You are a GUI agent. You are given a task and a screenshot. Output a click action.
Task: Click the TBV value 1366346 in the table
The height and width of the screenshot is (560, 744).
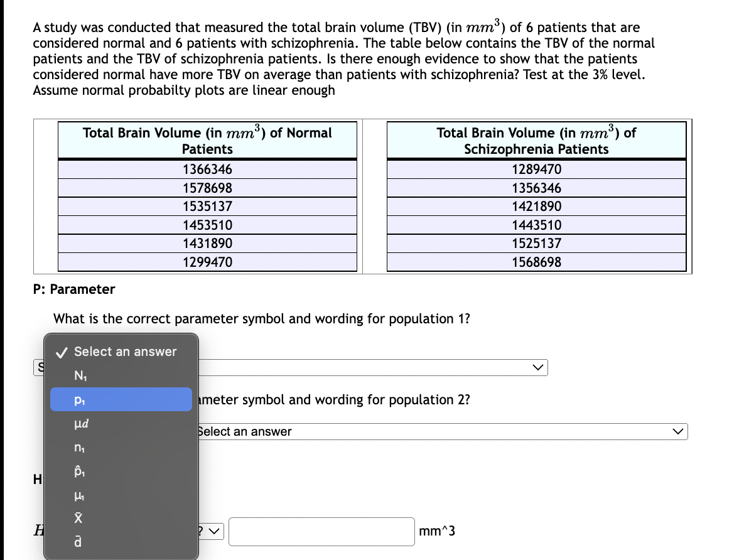[207, 169]
